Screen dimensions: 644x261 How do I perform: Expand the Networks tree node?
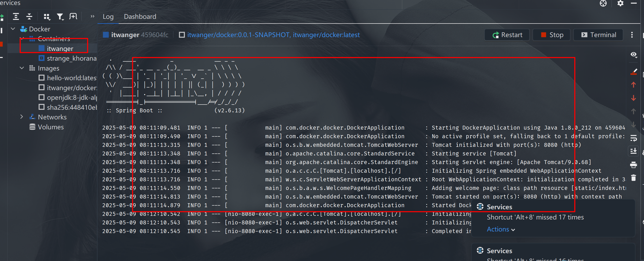coord(22,117)
